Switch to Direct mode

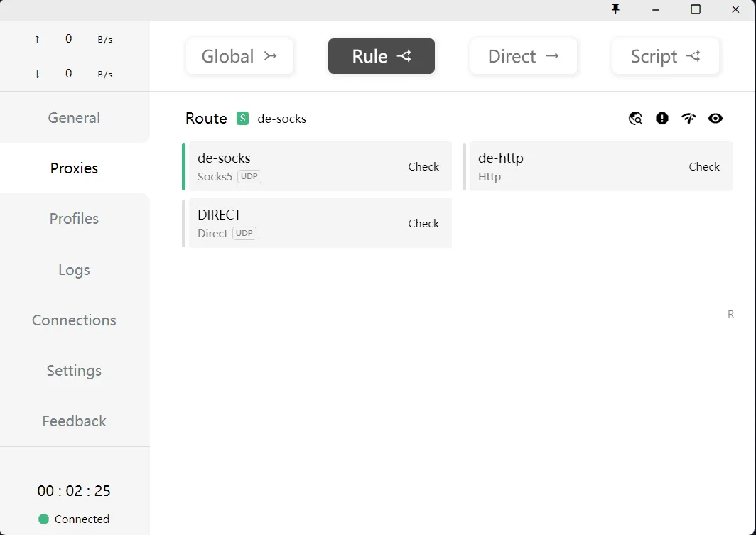pos(524,56)
